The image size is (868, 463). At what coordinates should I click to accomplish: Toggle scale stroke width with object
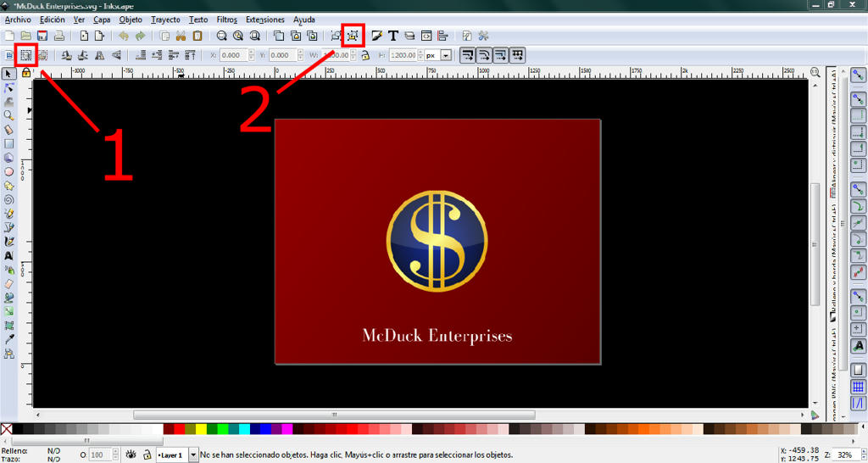[x=468, y=55]
